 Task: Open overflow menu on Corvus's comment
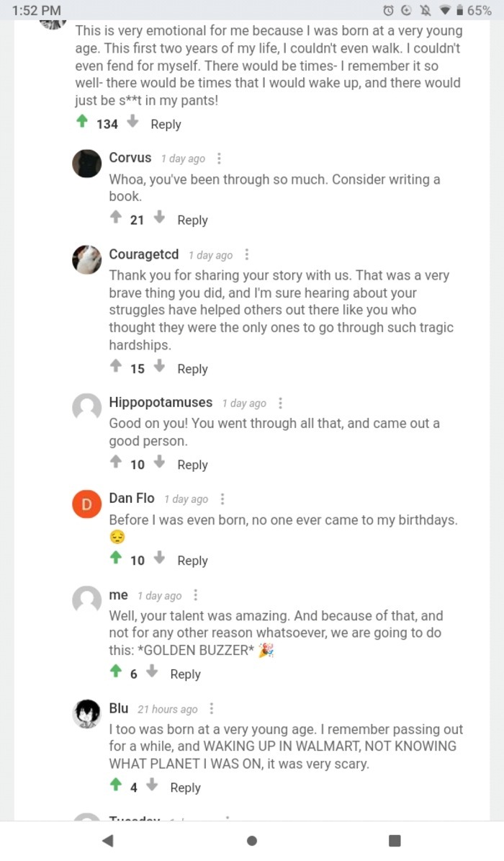[219, 158]
